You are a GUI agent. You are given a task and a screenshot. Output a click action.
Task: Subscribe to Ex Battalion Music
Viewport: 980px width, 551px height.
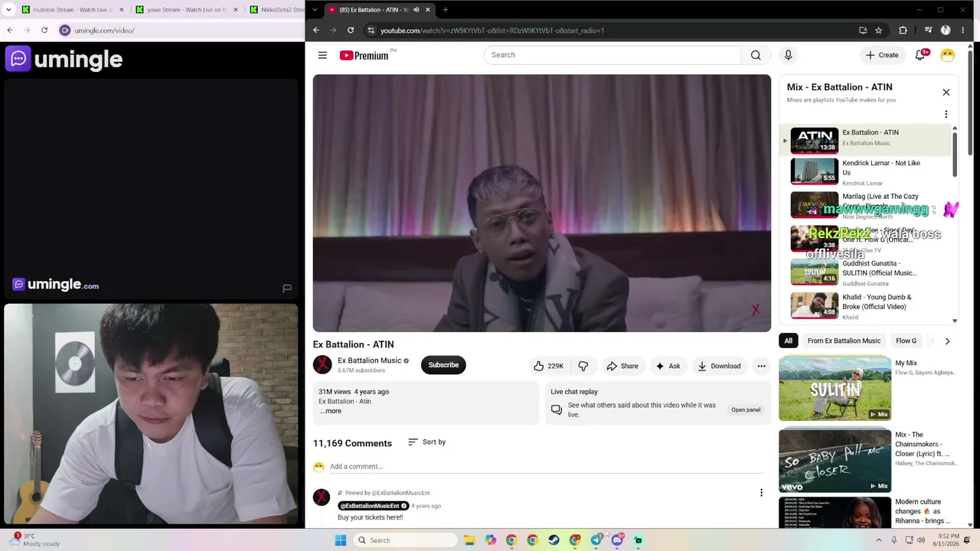click(x=443, y=365)
